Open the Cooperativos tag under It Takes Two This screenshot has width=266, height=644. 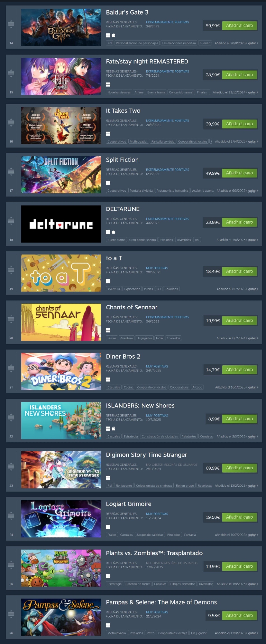point(117,141)
